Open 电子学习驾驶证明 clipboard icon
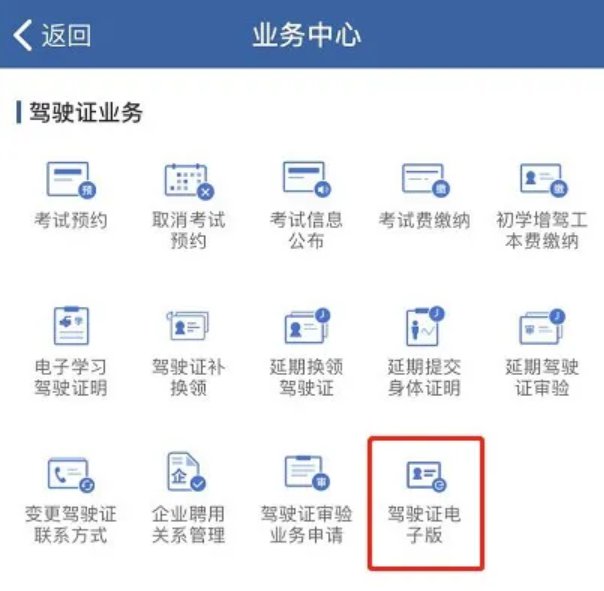The height and width of the screenshot is (591, 604). coord(71,326)
